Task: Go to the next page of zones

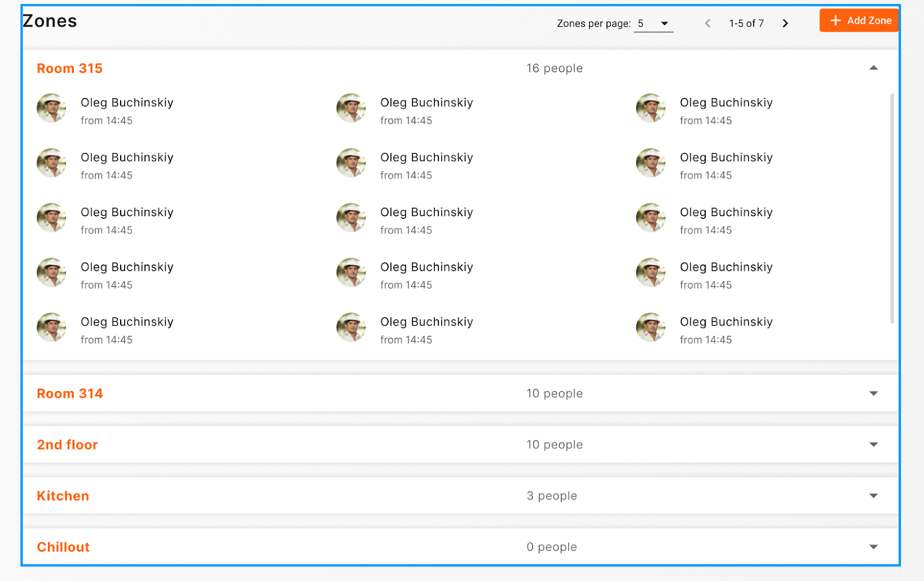Action: 785,24
